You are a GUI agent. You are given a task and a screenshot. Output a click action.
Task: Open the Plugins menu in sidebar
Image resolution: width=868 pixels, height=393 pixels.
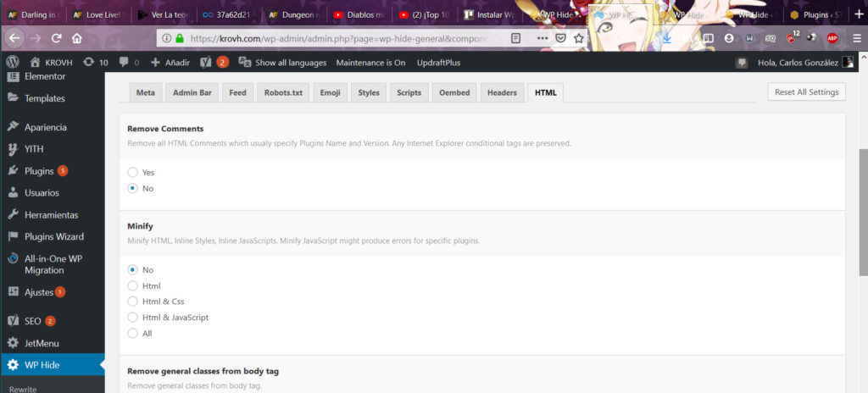(39, 171)
